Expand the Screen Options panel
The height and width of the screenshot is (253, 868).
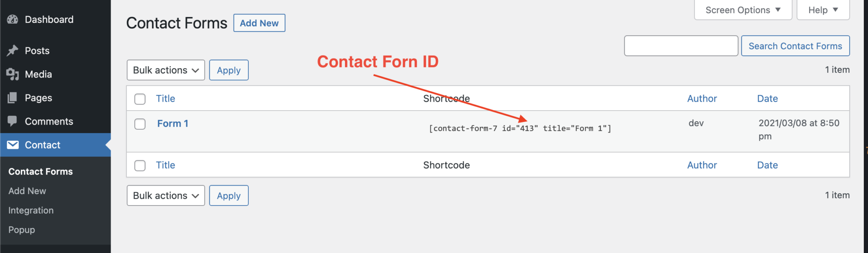pos(743,10)
